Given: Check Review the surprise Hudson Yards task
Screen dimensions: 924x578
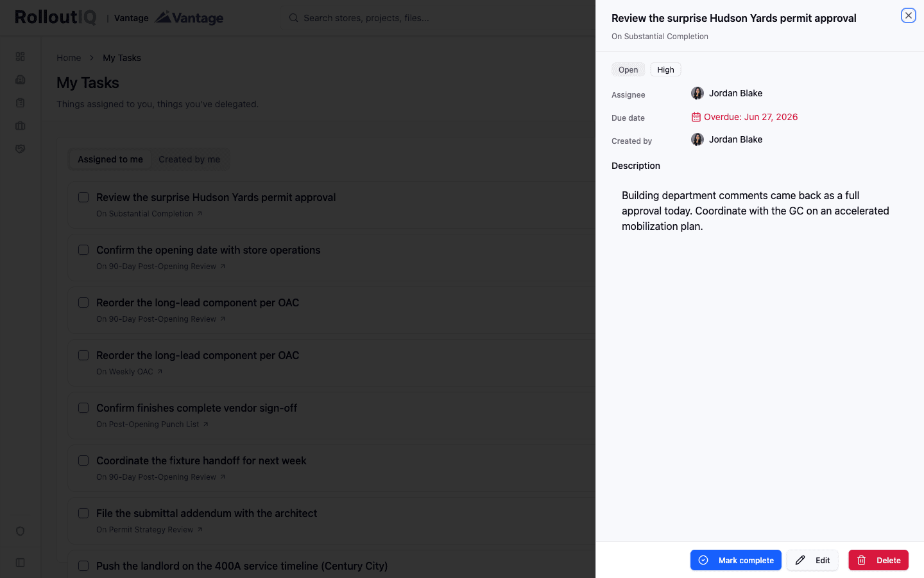Looking at the screenshot, I should (83, 197).
